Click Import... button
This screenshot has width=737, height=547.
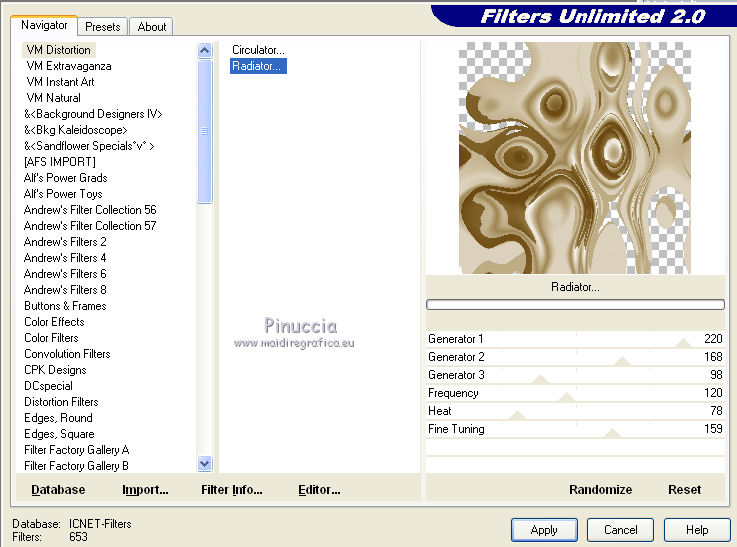pos(145,490)
